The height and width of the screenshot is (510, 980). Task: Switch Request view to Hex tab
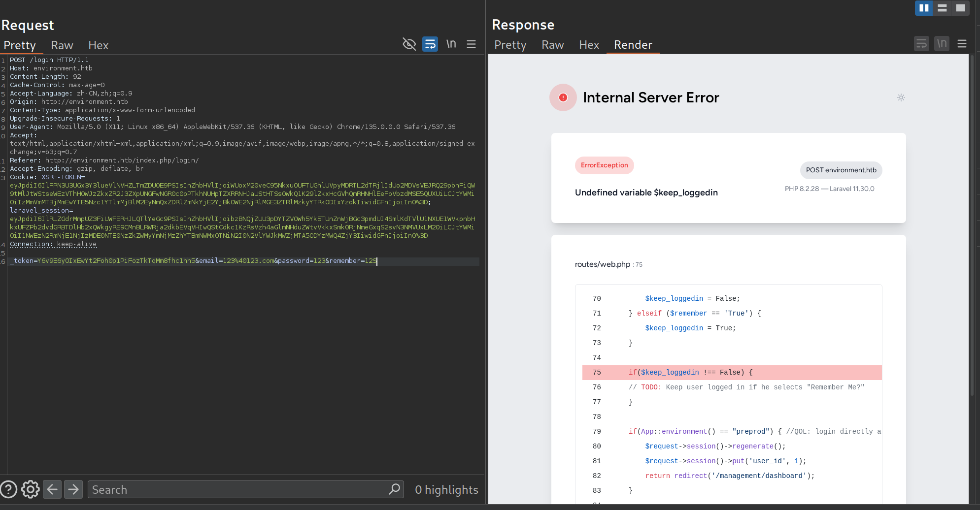coord(99,45)
